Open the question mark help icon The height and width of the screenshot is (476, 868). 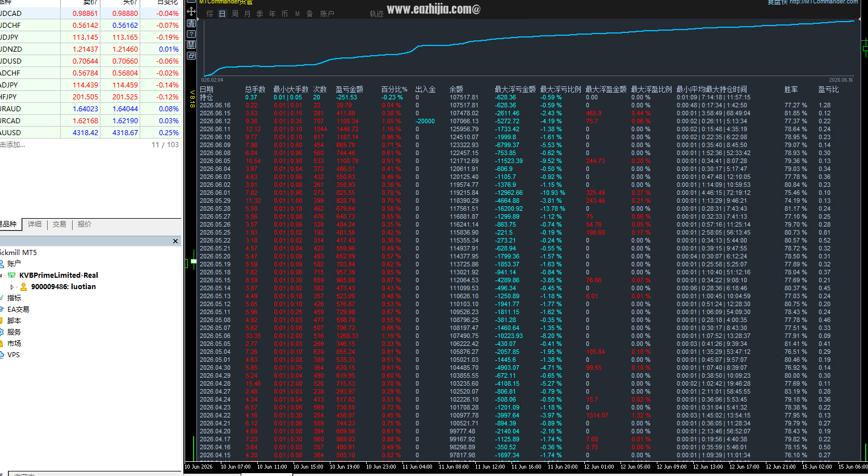191,34
